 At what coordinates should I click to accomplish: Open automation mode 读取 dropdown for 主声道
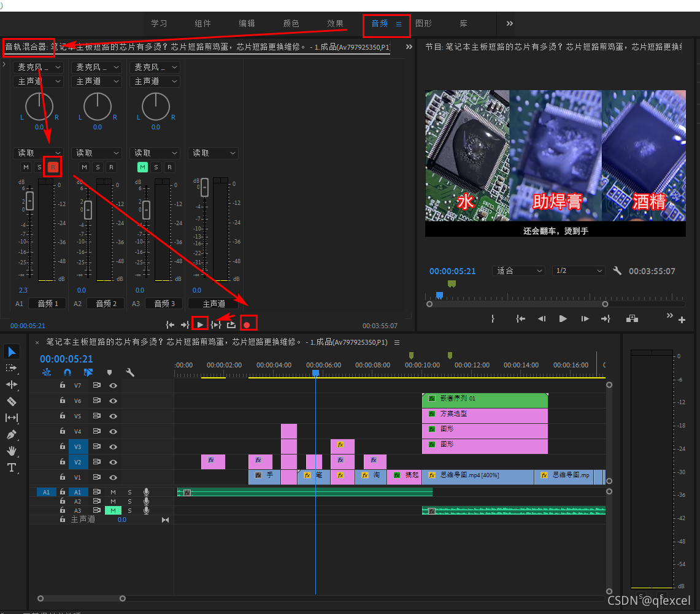213,153
